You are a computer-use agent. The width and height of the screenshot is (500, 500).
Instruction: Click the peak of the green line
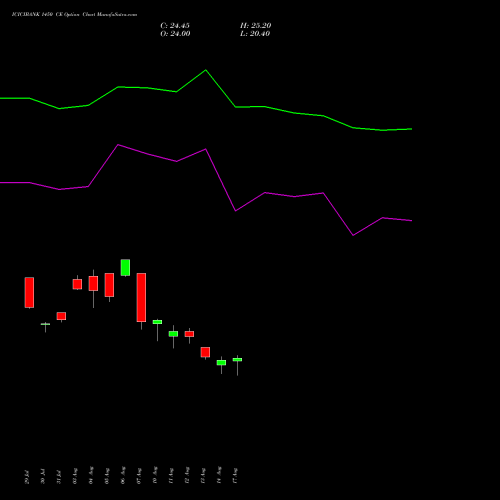click(x=206, y=70)
